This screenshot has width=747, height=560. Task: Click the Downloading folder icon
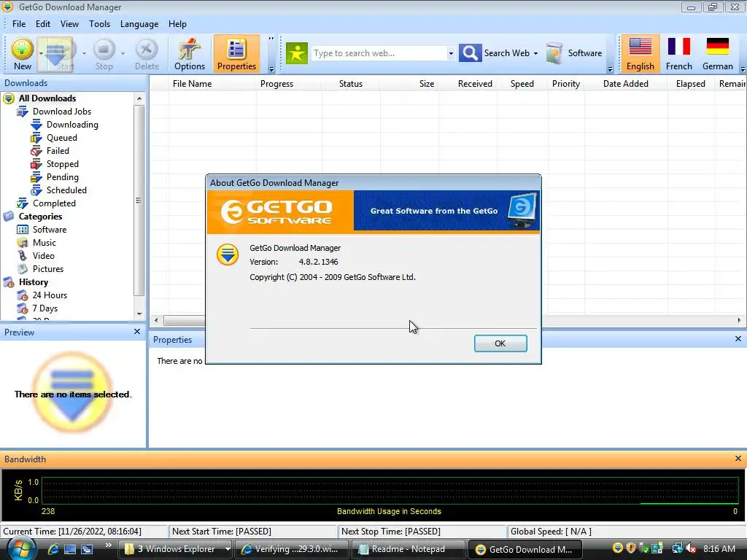[x=36, y=125]
